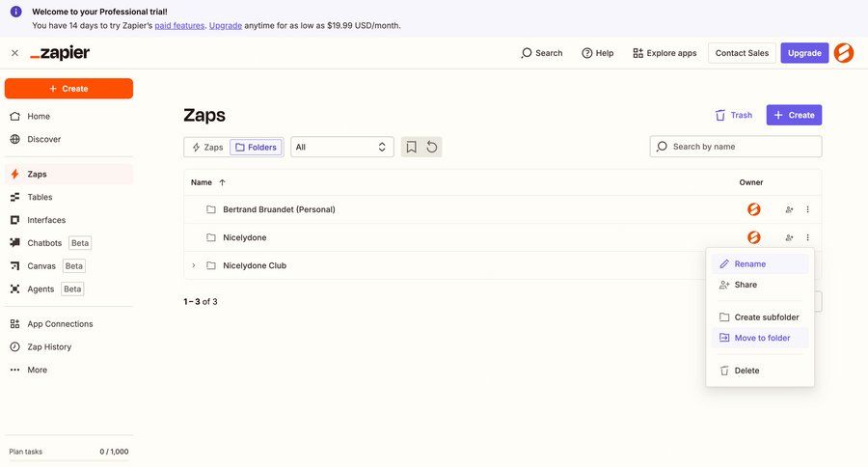Click the orange Create button in sidebar

pyautogui.click(x=68, y=89)
